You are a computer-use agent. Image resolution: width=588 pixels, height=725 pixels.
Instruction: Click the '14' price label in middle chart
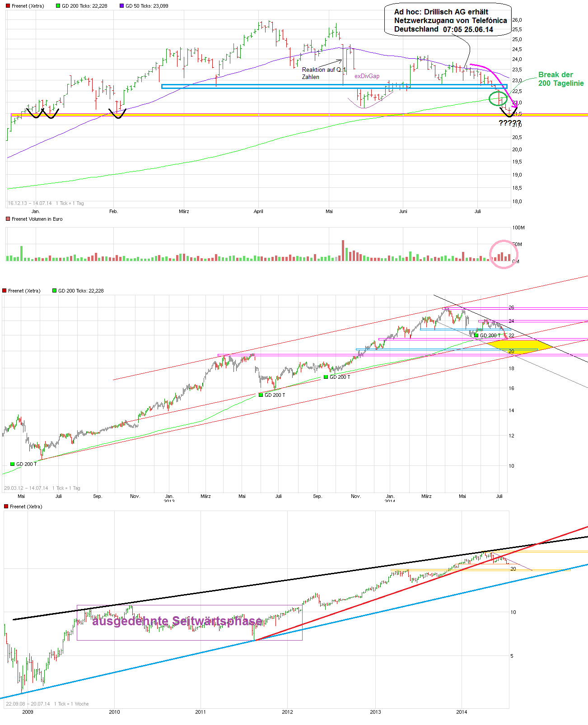click(511, 410)
